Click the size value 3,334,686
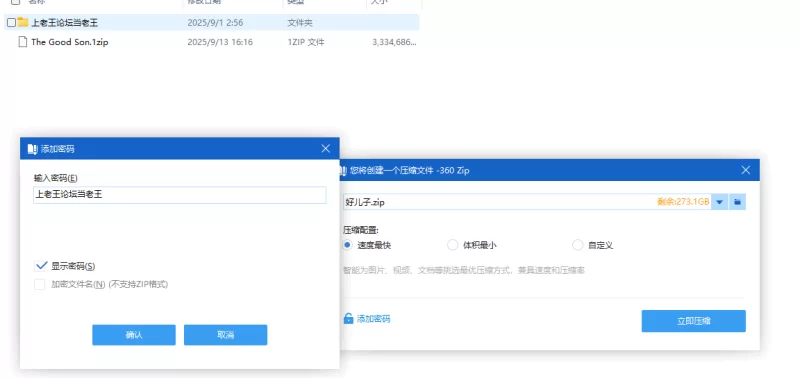This screenshot has width=800, height=378. coord(394,42)
